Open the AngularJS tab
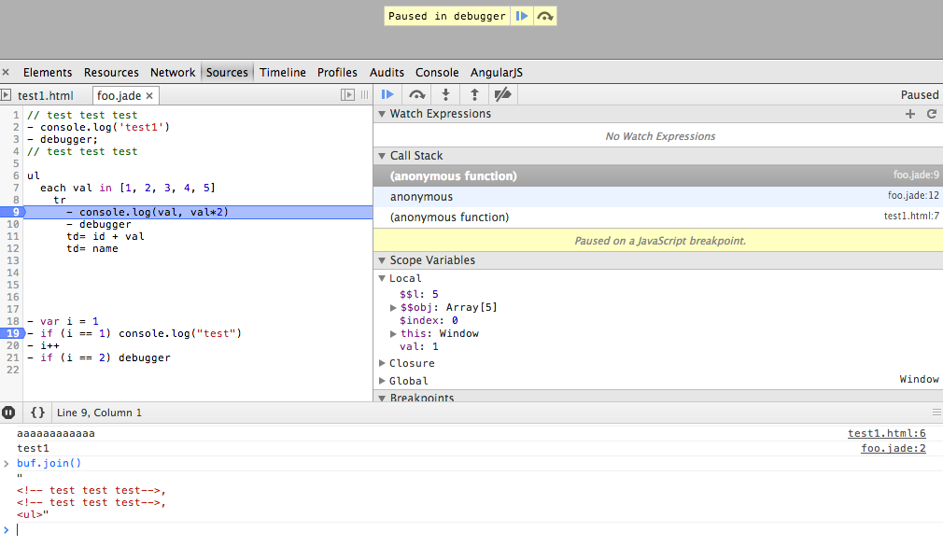This screenshot has width=943, height=560. [x=496, y=72]
